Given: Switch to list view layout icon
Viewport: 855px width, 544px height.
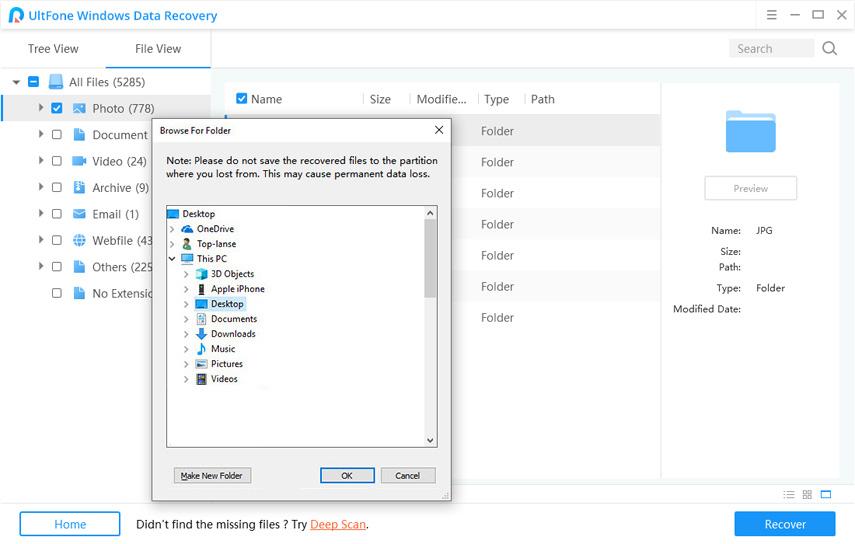Looking at the screenshot, I should click(x=788, y=494).
